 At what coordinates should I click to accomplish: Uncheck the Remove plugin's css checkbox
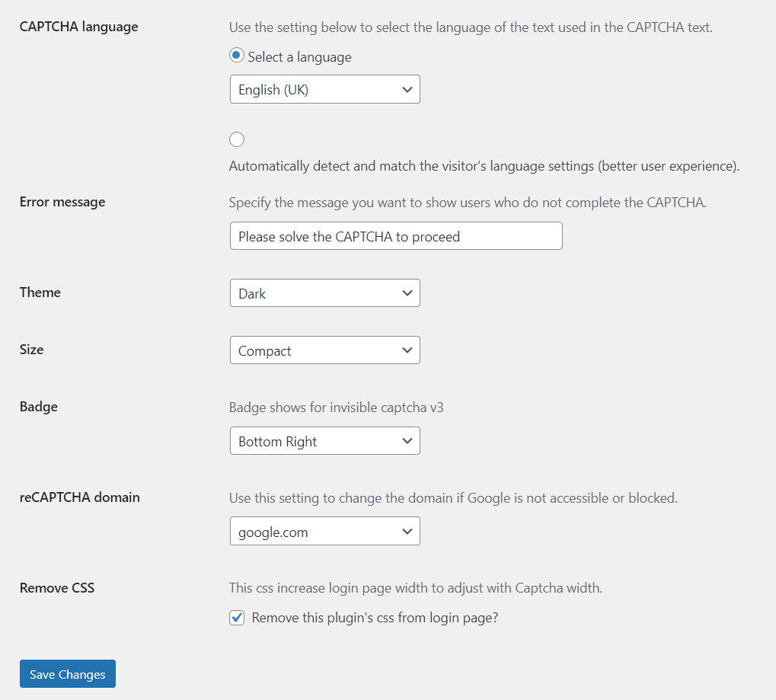tap(237, 618)
